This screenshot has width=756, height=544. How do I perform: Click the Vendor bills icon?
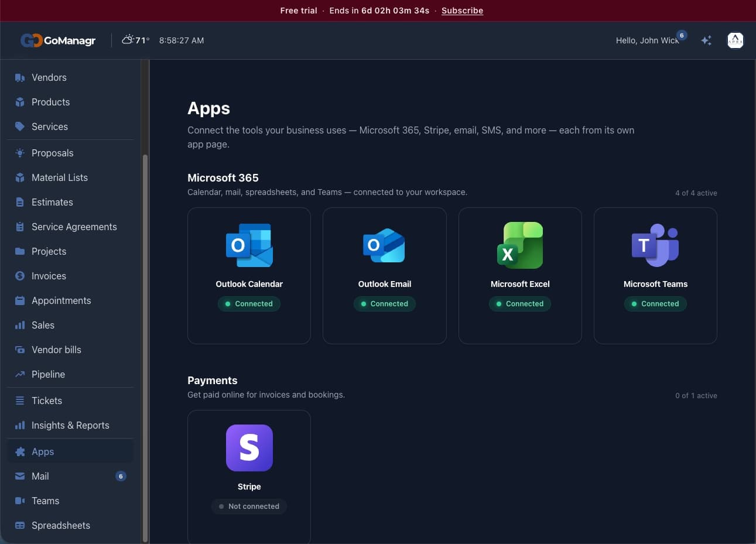coord(20,350)
